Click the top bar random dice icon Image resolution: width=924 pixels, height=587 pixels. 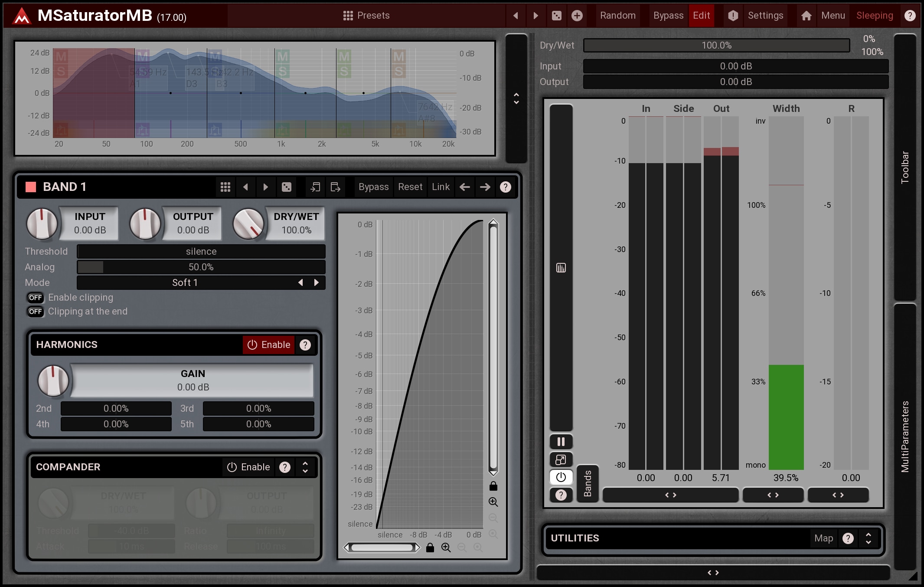click(x=557, y=16)
